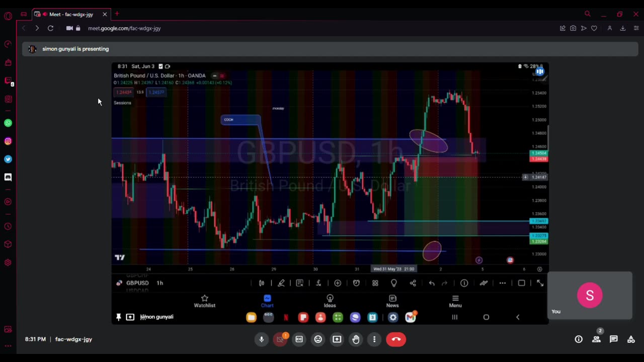
Task: Raise hand in the meeting
Action: click(356, 339)
